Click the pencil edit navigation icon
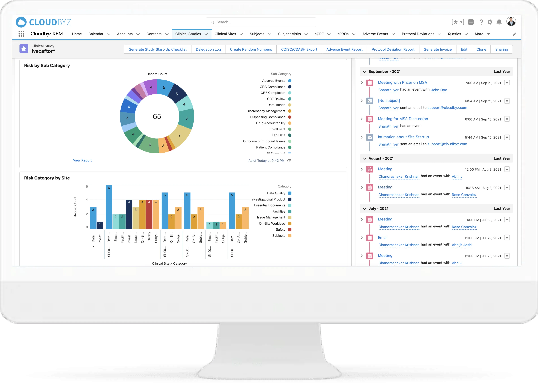 [x=515, y=34]
